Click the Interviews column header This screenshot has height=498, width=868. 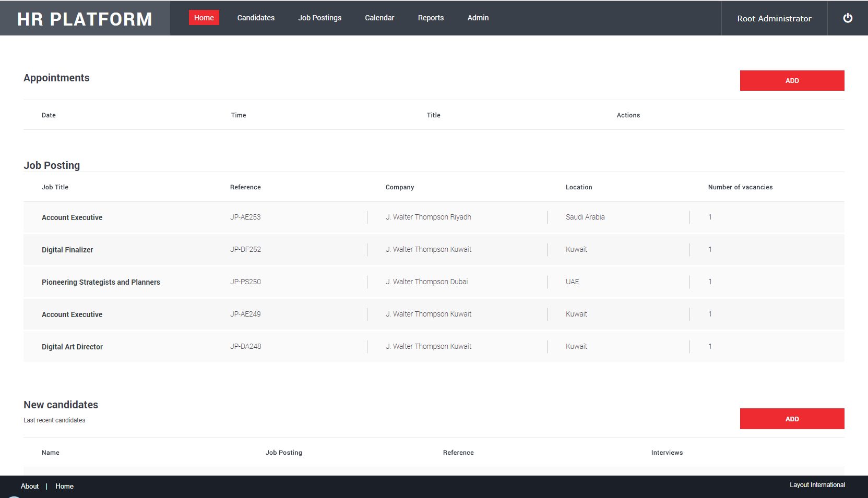pyautogui.click(x=667, y=453)
